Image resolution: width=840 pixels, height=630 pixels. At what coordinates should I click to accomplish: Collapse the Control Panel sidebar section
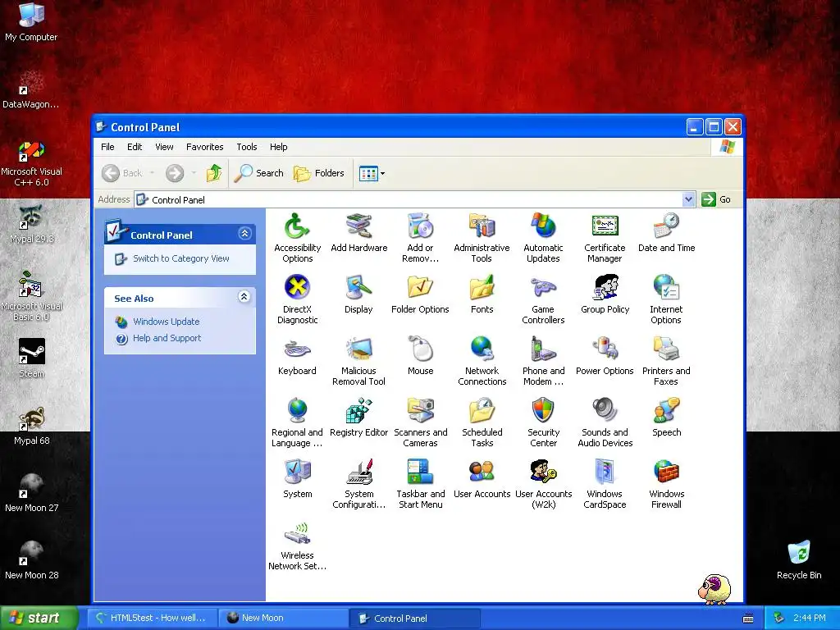(244, 234)
